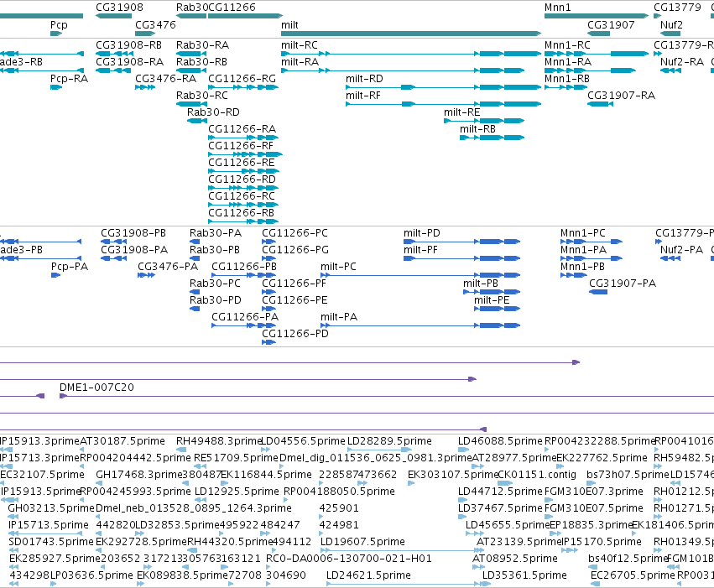Click the Mnn1-PC protein label

583,233
